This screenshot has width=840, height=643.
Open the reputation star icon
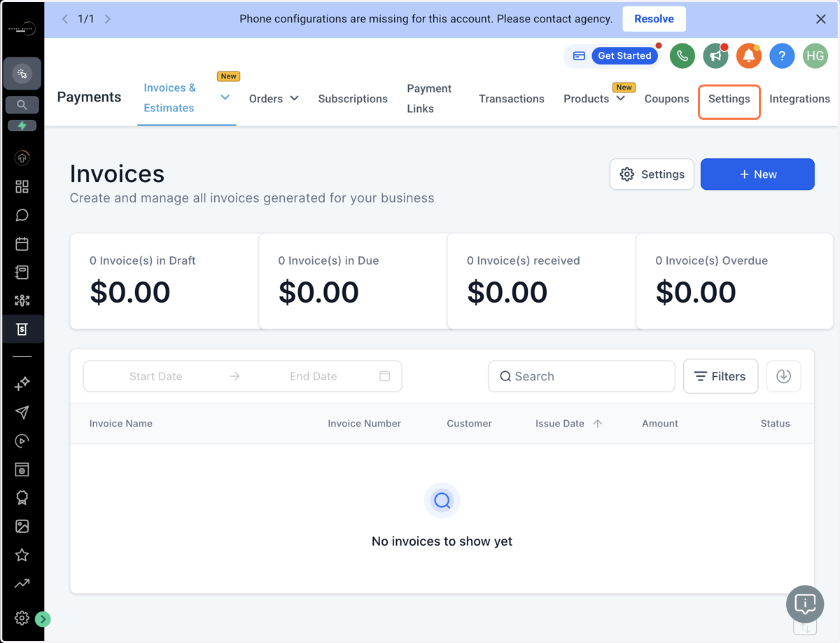(22, 555)
